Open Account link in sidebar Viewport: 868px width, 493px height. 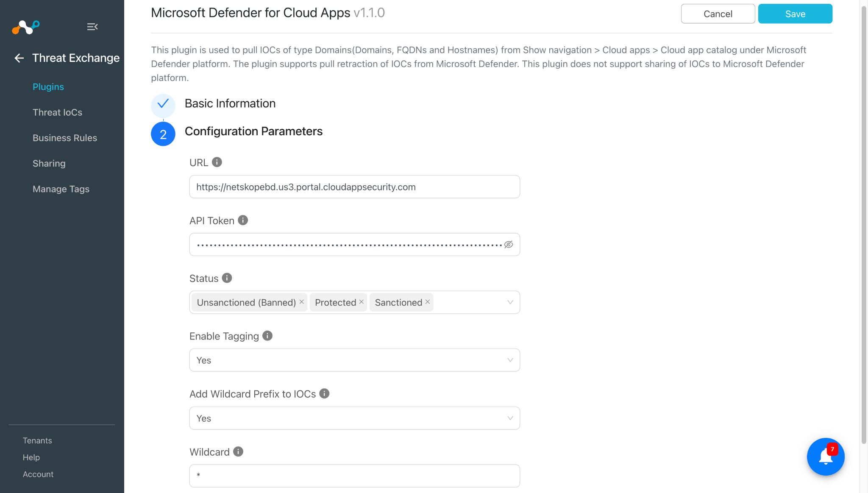[38, 474]
